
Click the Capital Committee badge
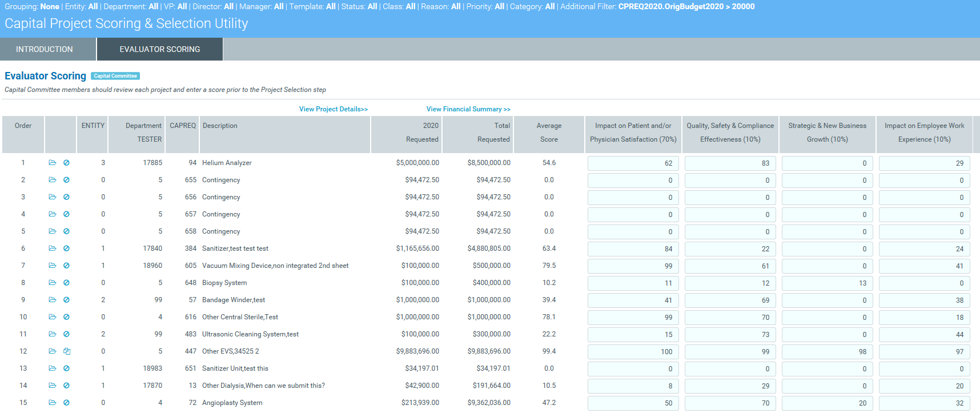[115, 76]
